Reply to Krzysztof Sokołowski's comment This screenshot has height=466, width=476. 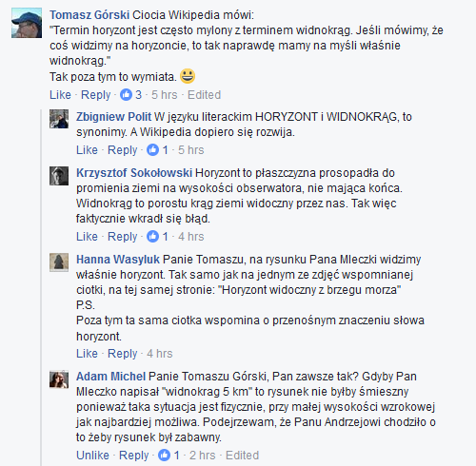click(x=123, y=237)
